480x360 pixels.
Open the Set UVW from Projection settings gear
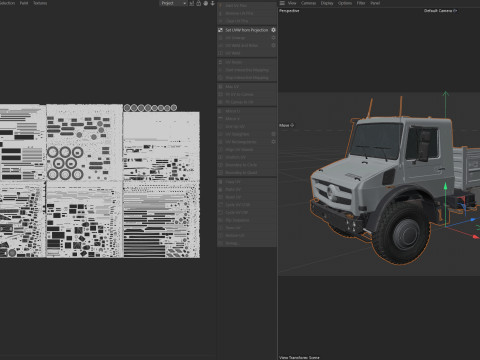tap(273, 30)
